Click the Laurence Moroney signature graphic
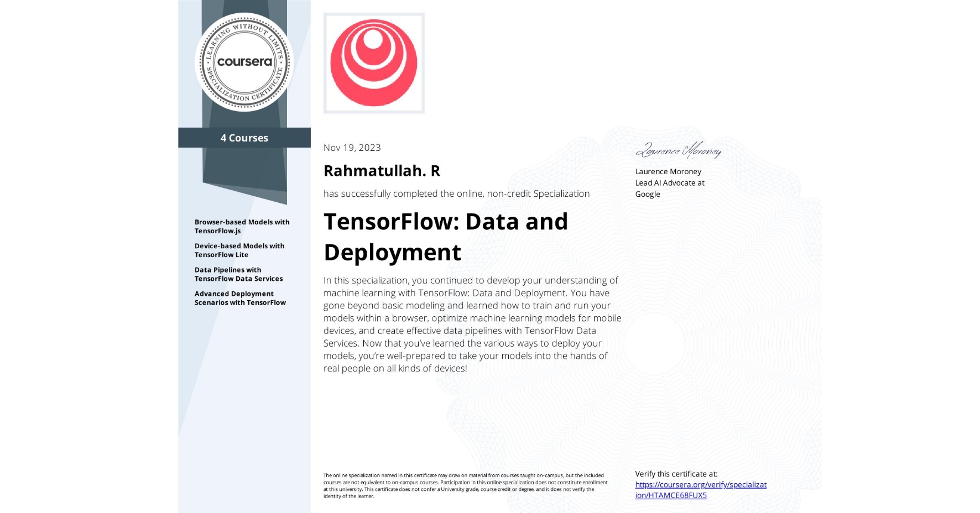Screen dimensions: 980x513 pos(679,151)
